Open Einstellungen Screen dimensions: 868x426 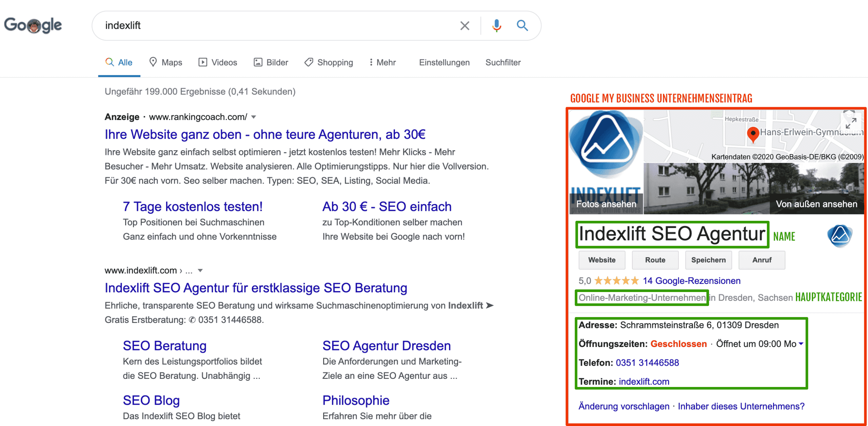coord(444,62)
